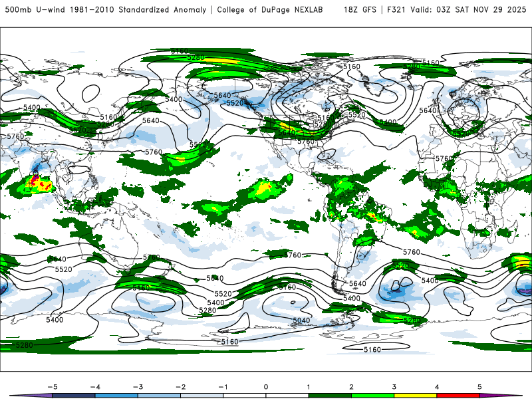Click the '-3' tick label on the colorbar
The width and height of the screenshot is (532, 399).
coord(138,387)
